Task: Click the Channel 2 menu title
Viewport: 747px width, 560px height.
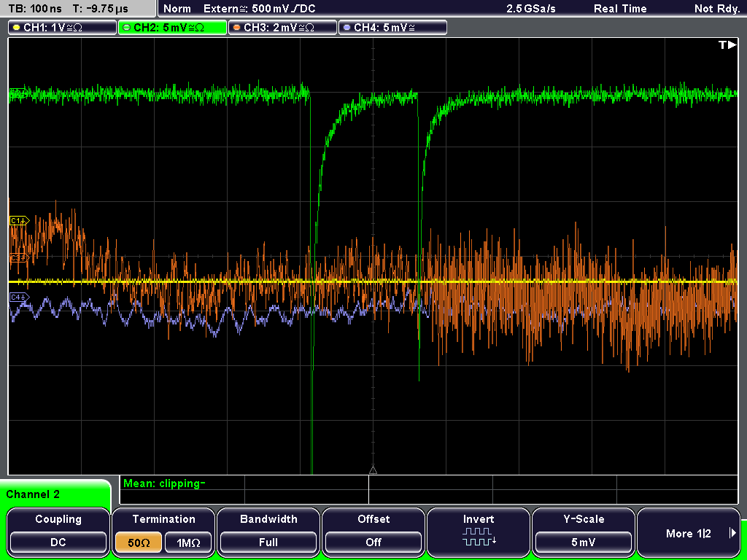Action: click(x=33, y=494)
